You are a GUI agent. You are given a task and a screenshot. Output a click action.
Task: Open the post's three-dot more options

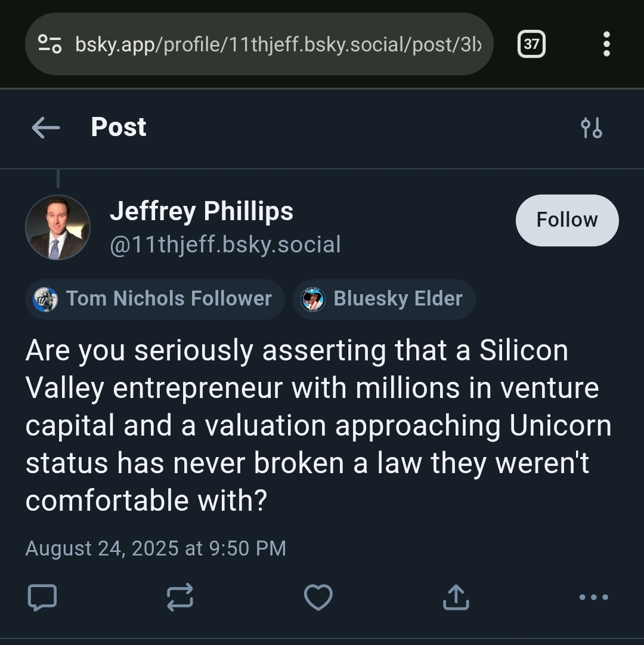pyautogui.click(x=593, y=597)
